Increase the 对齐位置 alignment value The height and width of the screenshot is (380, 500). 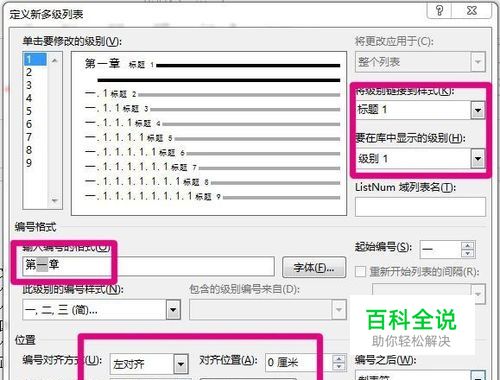pos(339,359)
